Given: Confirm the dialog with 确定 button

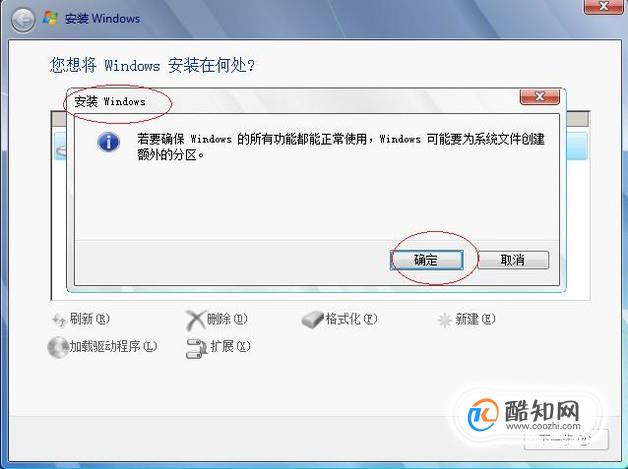Looking at the screenshot, I should (x=427, y=260).
